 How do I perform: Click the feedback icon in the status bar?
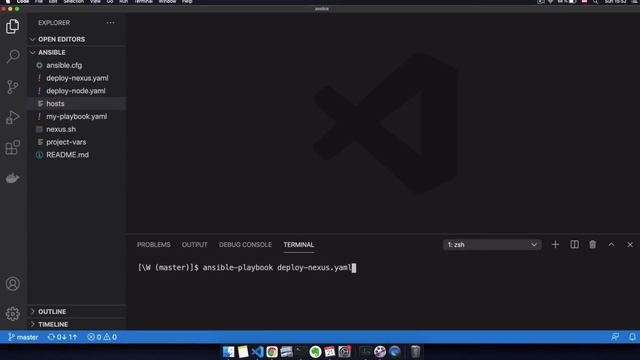(x=615, y=337)
